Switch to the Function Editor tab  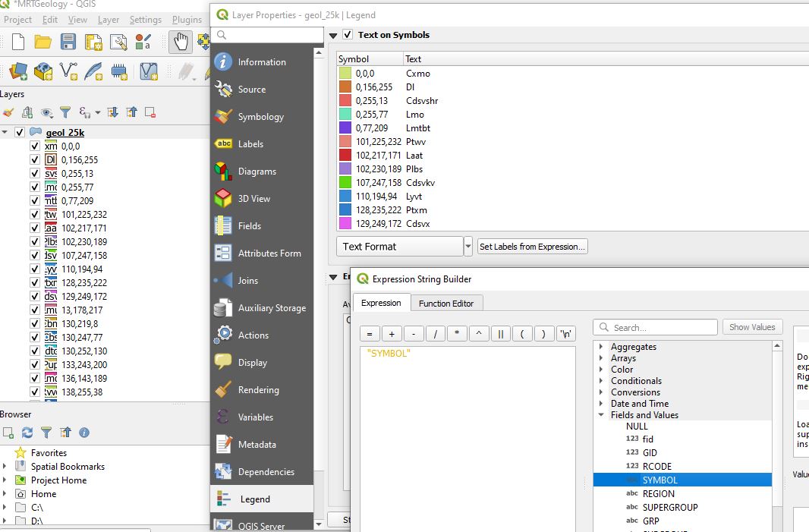pos(445,302)
